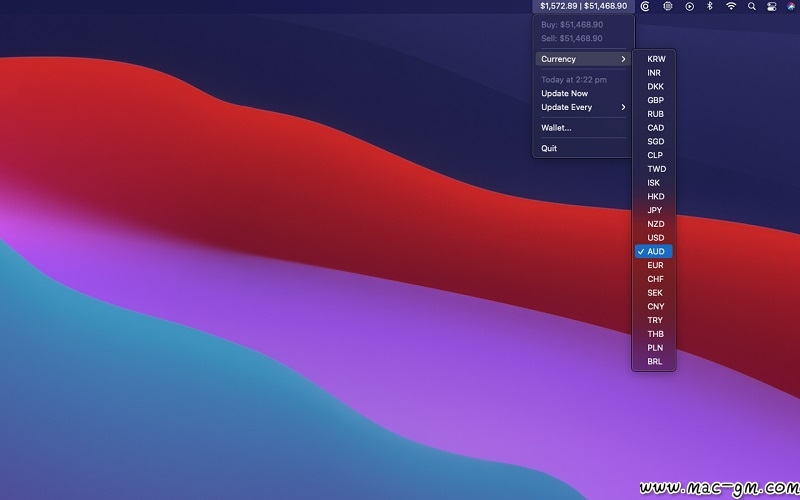Select THB currency
This screenshot has height=500, width=800.
(x=654, y=334)
